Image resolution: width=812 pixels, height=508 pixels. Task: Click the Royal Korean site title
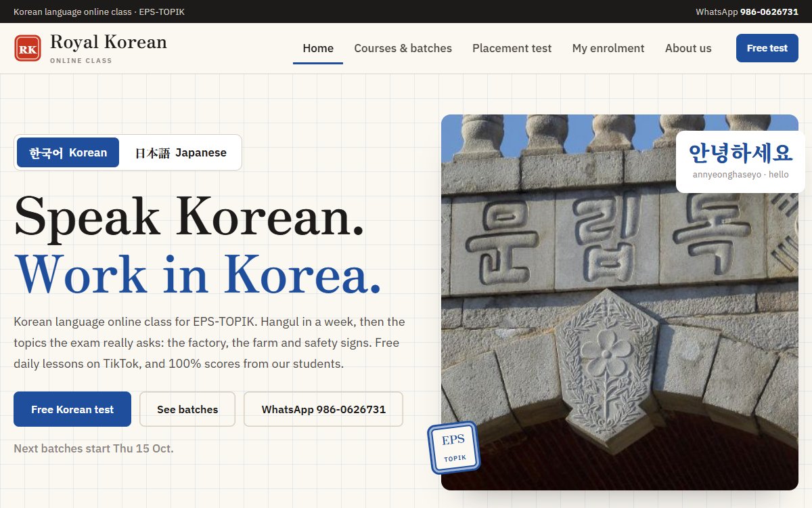click(x=108, y=42)
